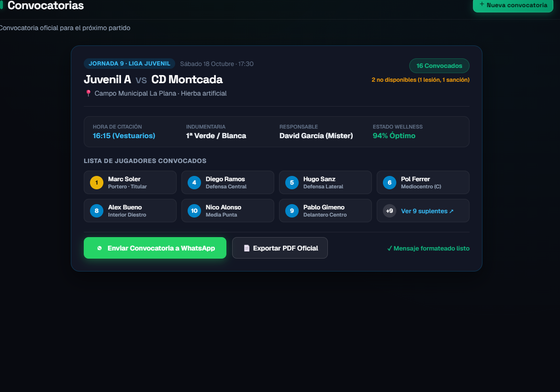
Task: Click the 16:15 (Vestuarios) citation time
Action: [x=124, y=136]
